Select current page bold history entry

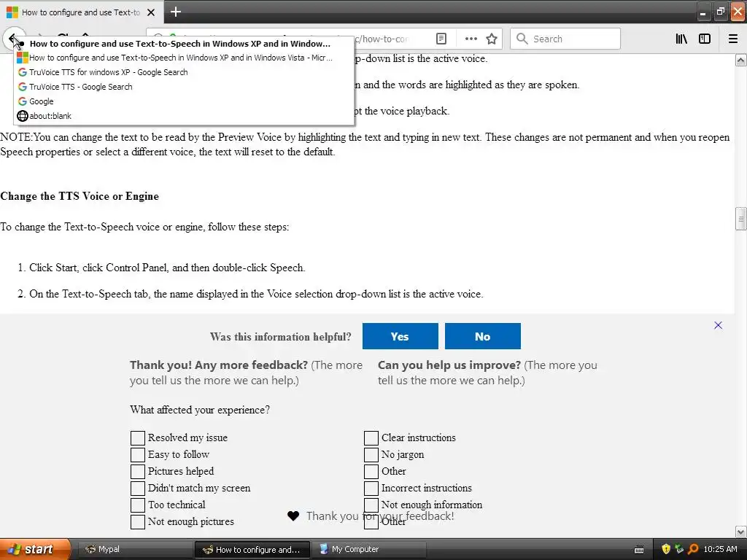tap(183, 44)
